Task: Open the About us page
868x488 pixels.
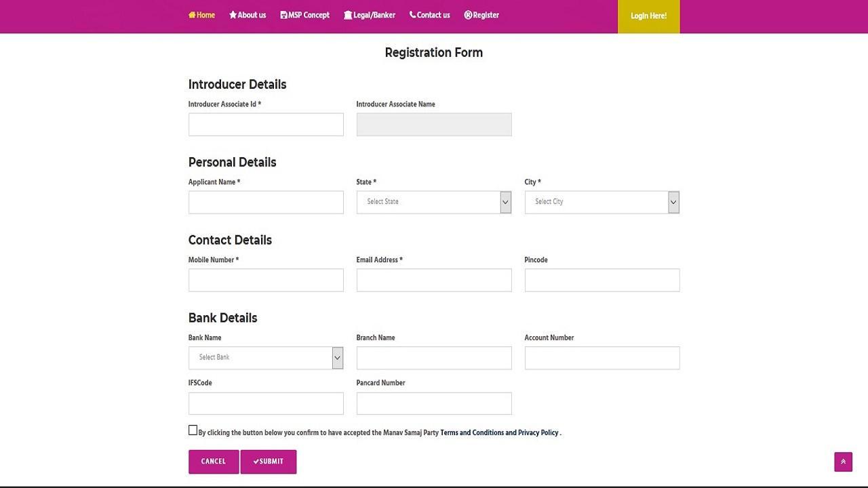Action: [248, 15]
